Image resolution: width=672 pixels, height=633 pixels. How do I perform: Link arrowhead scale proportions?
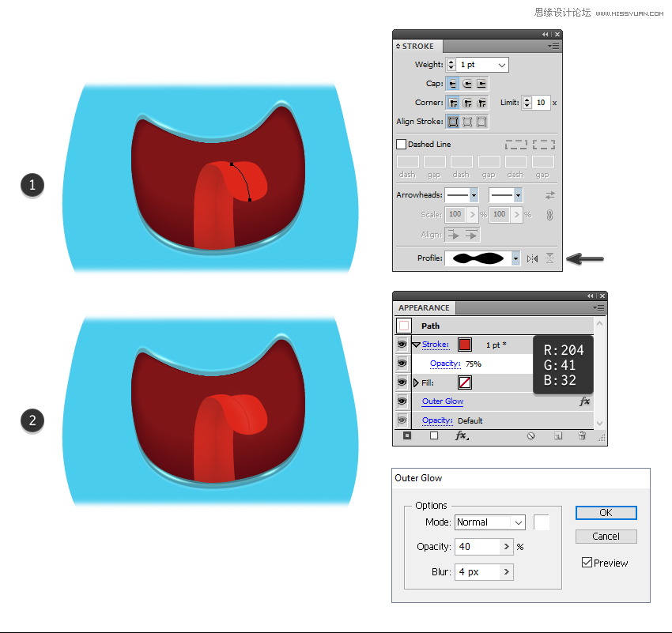[549, 215]
